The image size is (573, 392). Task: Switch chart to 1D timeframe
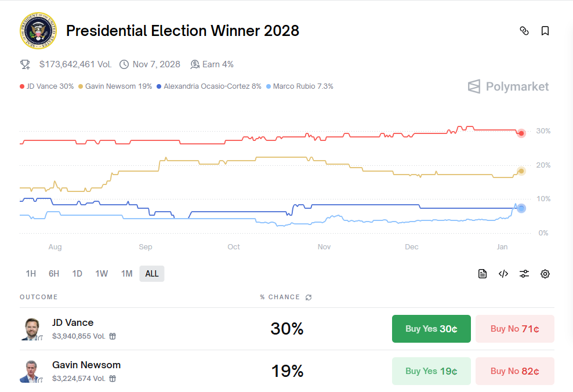pyautogui.click(x=77, y=273)
